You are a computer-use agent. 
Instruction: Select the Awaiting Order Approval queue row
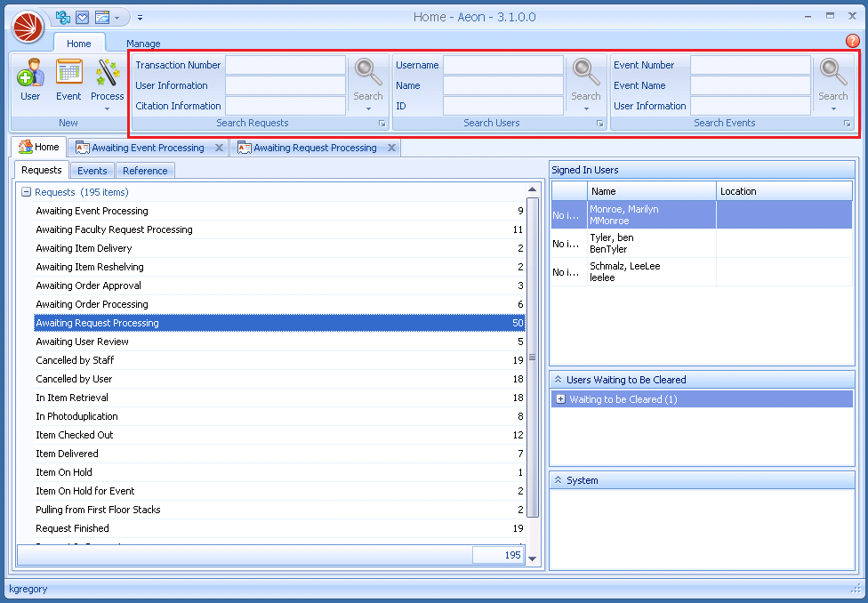point(88,285)
